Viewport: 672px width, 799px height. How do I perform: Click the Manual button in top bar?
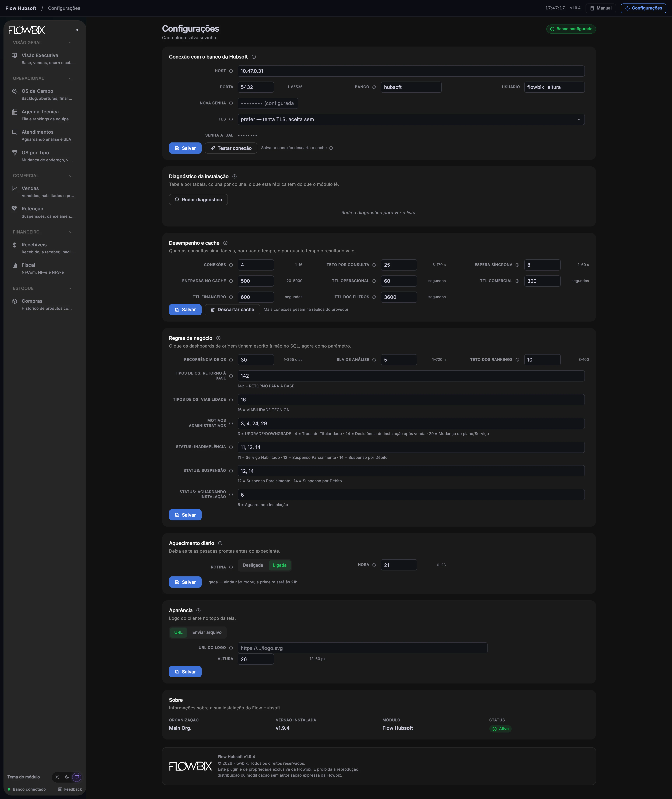(x=601, y=8)
